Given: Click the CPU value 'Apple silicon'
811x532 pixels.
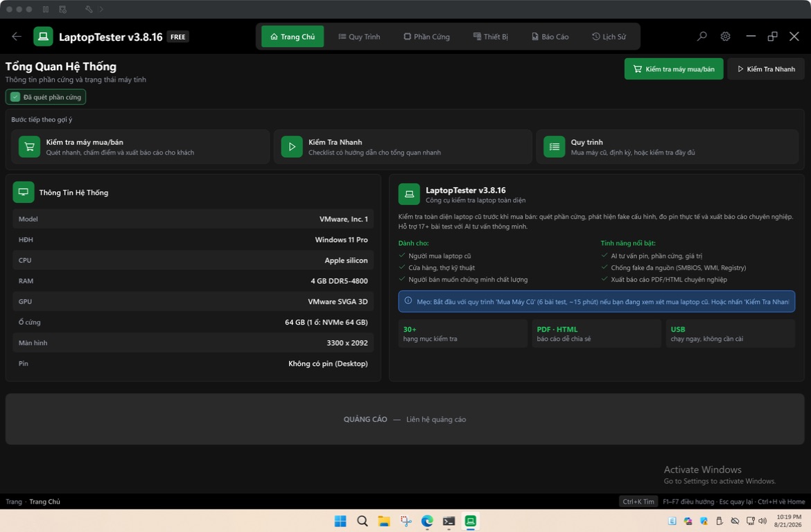Looking at the screenshot, I should click(346, 260).
